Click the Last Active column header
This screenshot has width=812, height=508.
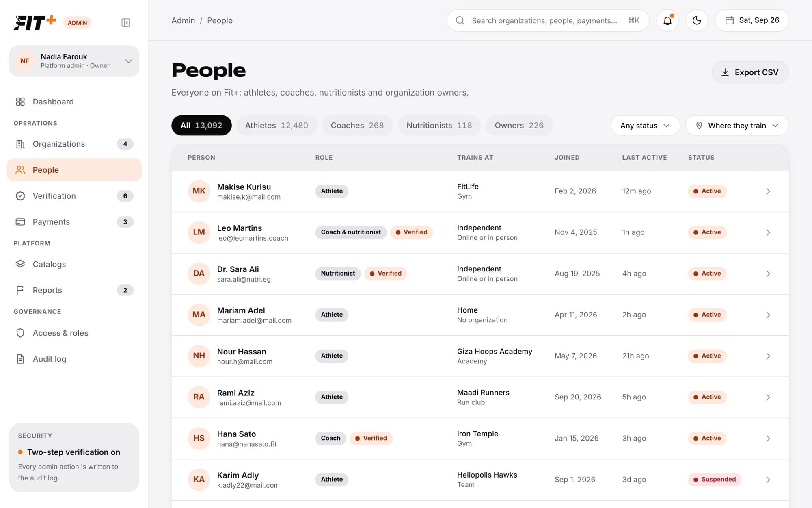(x=644, y=158)
